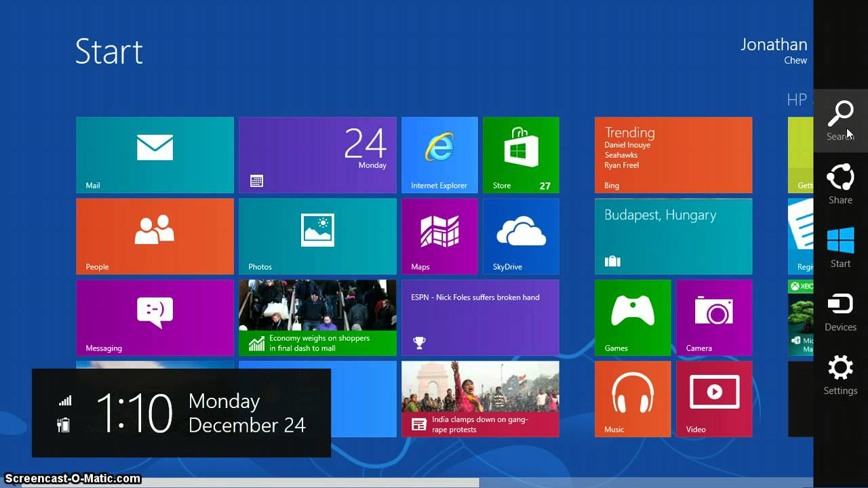This screenshot has width=868, height=488.
Task: Click the "Daniel Inouye" trending topic
Action: (627, 145)
